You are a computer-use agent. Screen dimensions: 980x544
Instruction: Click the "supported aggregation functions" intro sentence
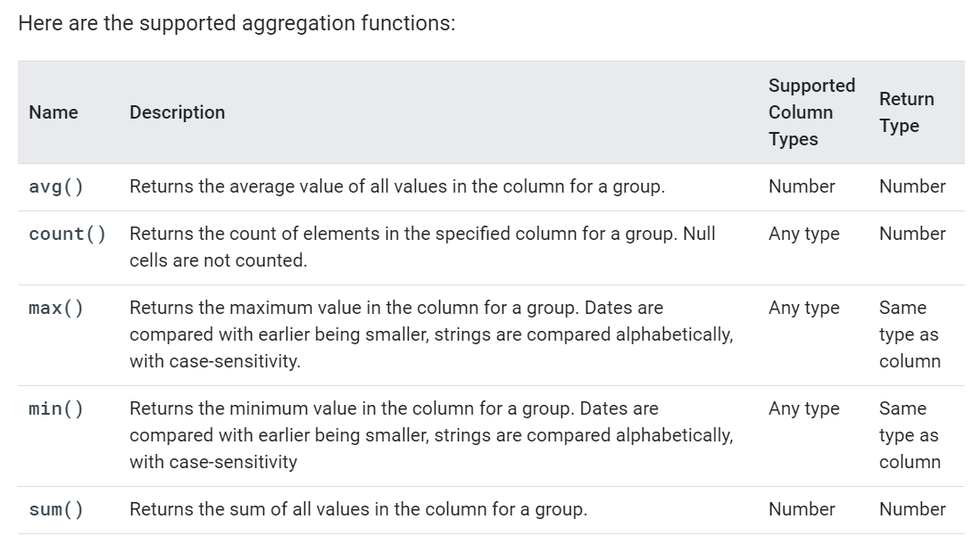coord(237,23)
